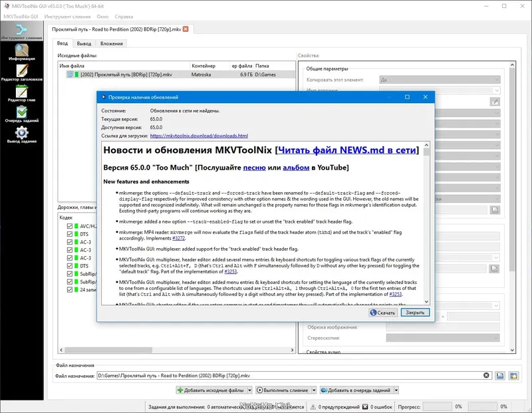This screenshot has width=532, height=413.
Task: Open dropdown arrow next to add source files
Action: point(249,390)
